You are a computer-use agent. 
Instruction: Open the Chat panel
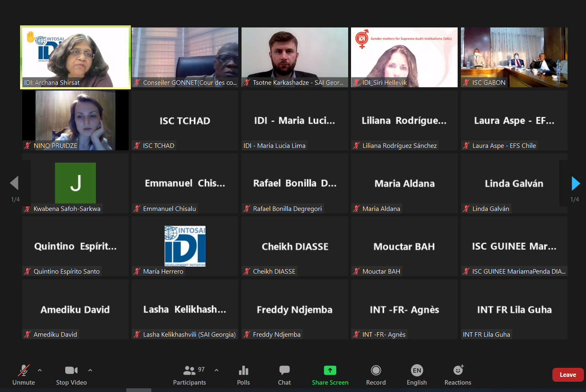click(284, 375)
